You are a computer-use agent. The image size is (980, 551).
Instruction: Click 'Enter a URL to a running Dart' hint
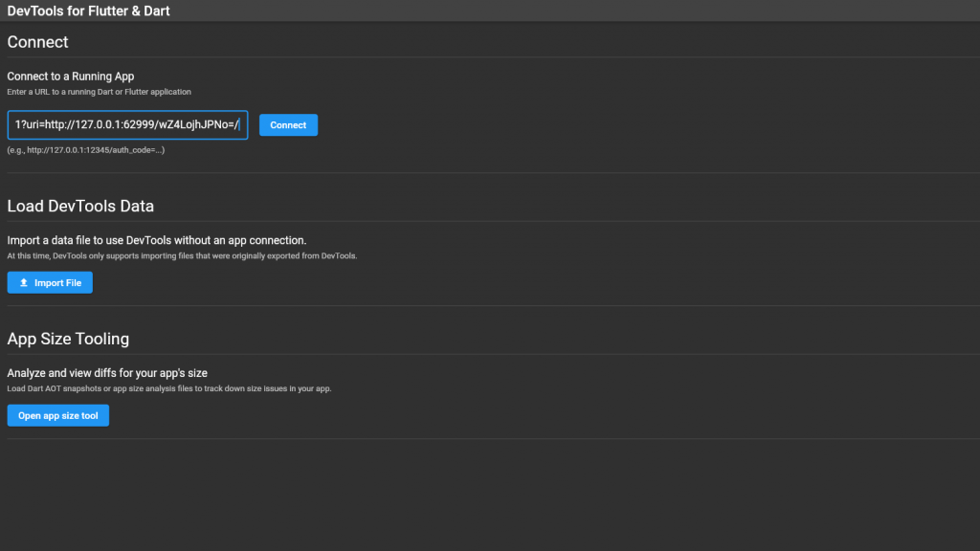point(99,92)
